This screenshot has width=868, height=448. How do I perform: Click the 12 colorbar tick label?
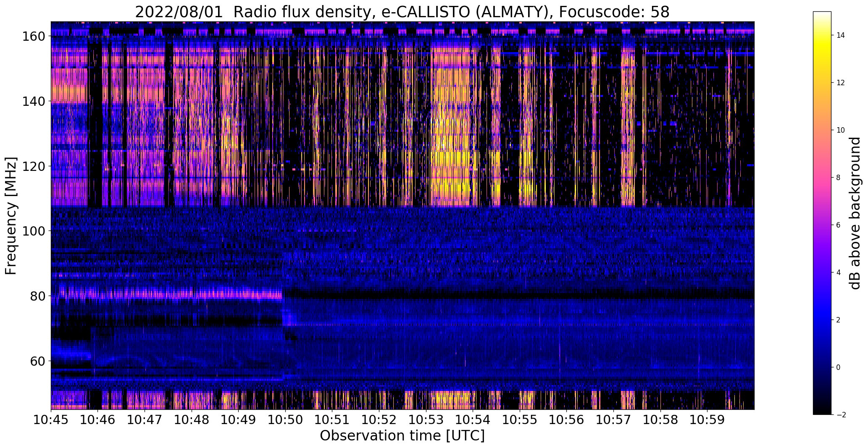click(x=840, y=83)
